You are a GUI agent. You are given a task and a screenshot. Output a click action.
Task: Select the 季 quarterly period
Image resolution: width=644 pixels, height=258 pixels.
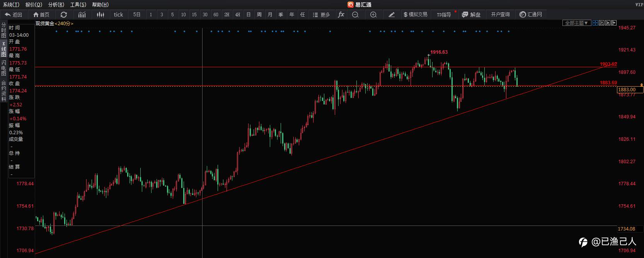(x=281, y=14)
